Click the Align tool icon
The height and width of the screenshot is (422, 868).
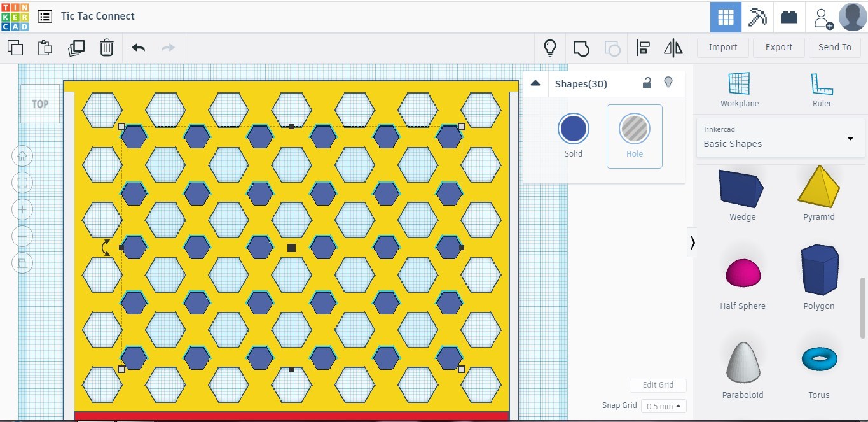click(643, 48)
